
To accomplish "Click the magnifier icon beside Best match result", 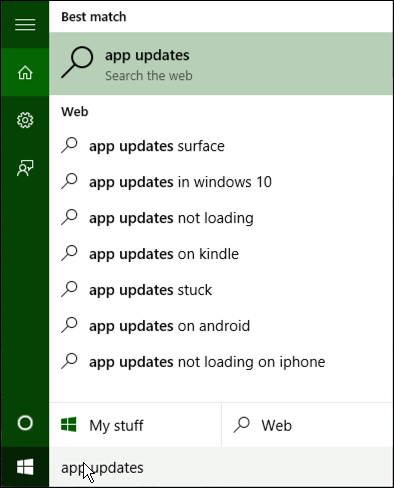I will (x=77, y=62).
